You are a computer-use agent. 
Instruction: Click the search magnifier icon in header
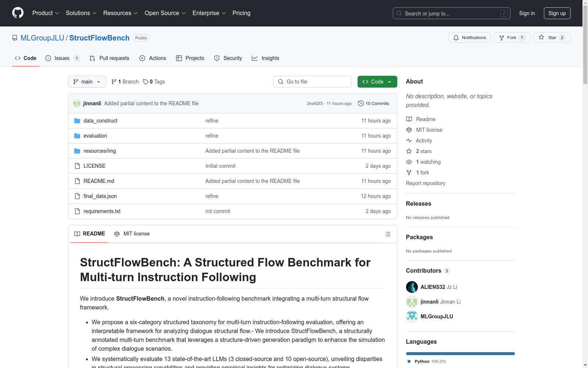pos(399,13)
